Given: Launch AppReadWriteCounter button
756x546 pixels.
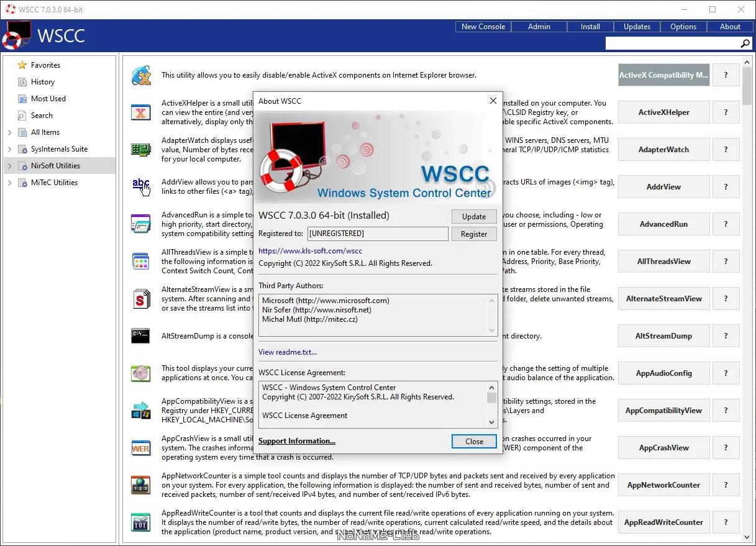Looking at the screenshot, I should 664,522.
